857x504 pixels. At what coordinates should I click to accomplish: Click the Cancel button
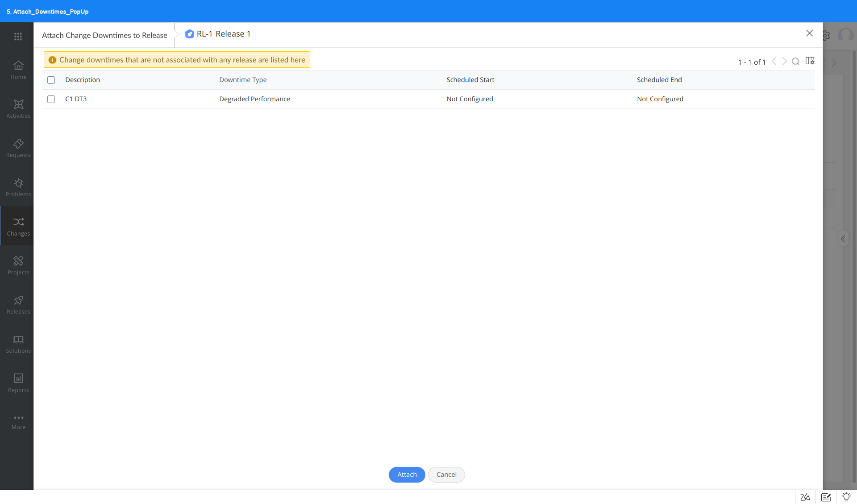coord(446,475)
